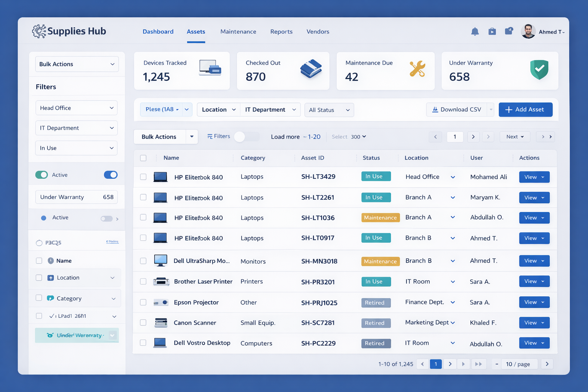Open the briefcase media icon in the header

click(x=492, y=31)
